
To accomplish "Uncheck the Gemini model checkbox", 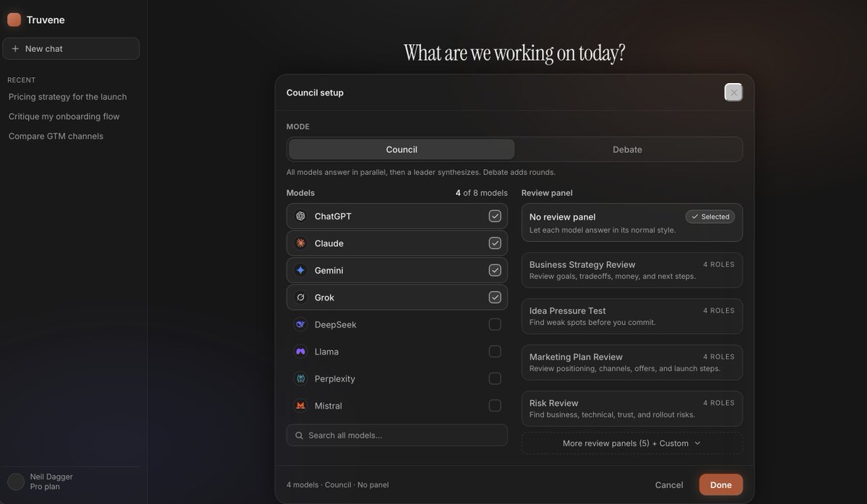I will tap(495, 270).
